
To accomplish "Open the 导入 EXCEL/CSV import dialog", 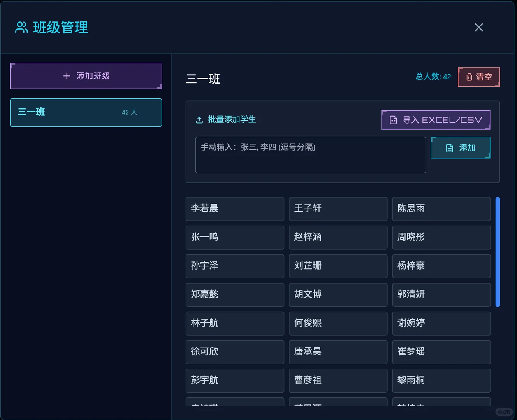I will click(x=435, y=120).
